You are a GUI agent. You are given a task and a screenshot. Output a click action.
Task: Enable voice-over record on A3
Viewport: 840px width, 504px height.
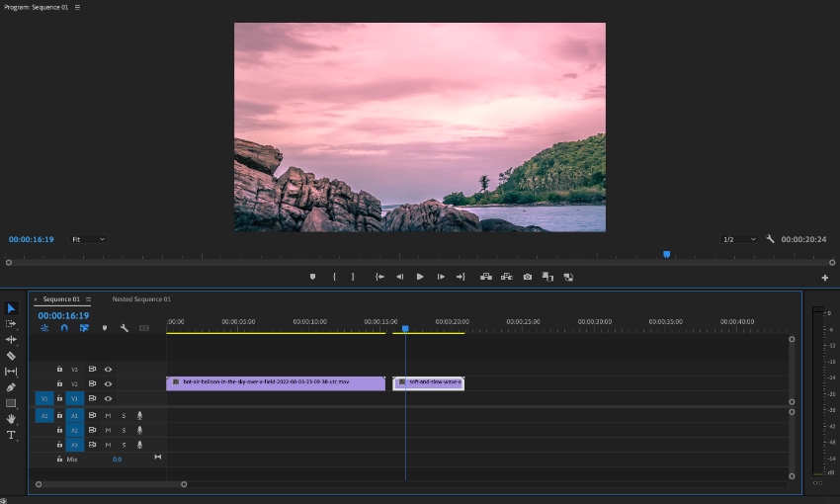click(139, 445)
